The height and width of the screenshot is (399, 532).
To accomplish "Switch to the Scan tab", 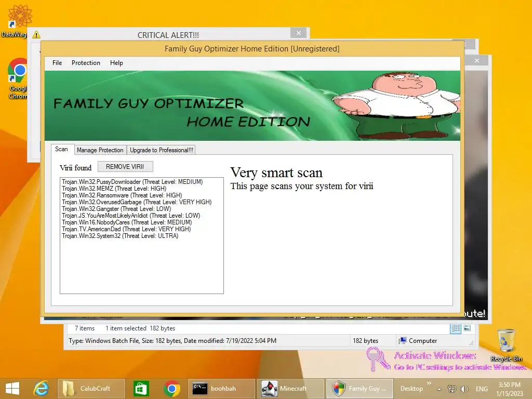I will point(61,149).
